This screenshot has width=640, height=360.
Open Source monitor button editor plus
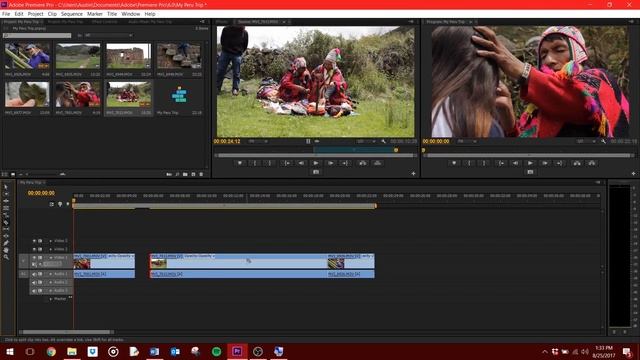(413, 173)
